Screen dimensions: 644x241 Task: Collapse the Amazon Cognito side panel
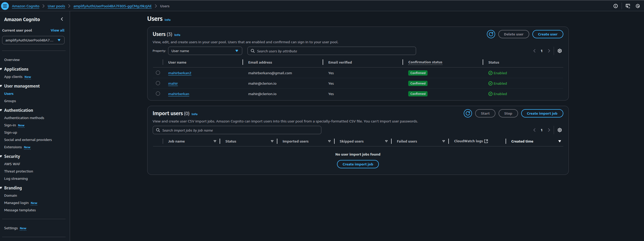pyautogui.click(x=62, y=19)
